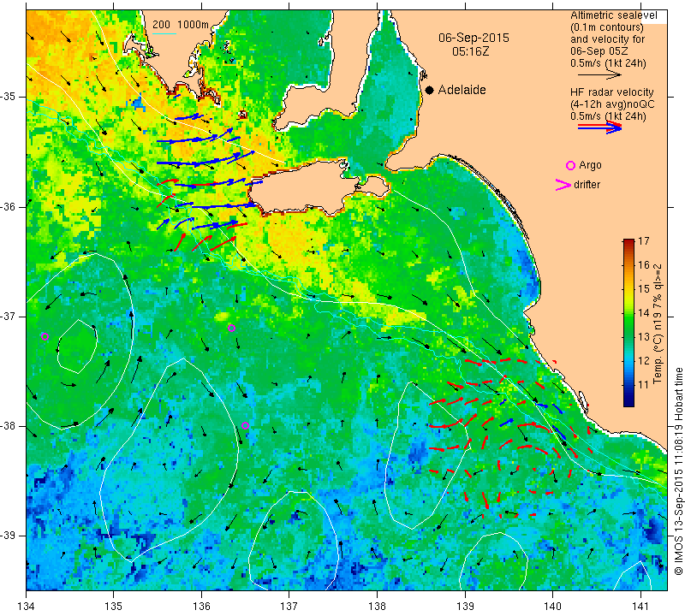
Task: Click the longitude axis label 140
Action: coord(552,607)
